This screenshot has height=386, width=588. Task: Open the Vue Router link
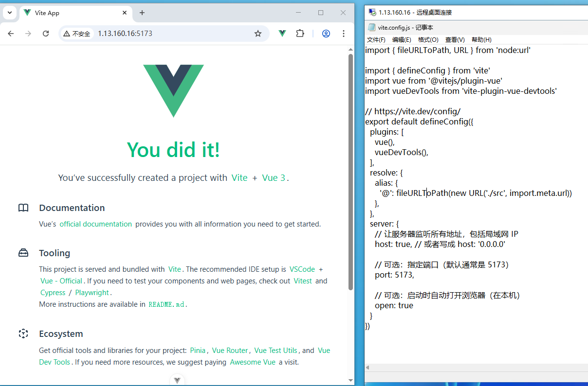[x=230, y=350]
